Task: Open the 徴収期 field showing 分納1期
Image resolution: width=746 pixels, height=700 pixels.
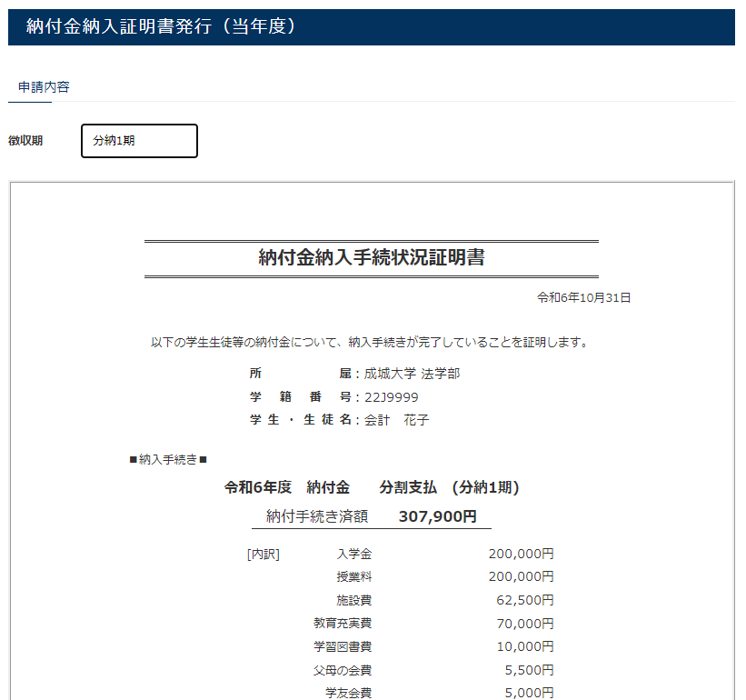Action: 138,141
